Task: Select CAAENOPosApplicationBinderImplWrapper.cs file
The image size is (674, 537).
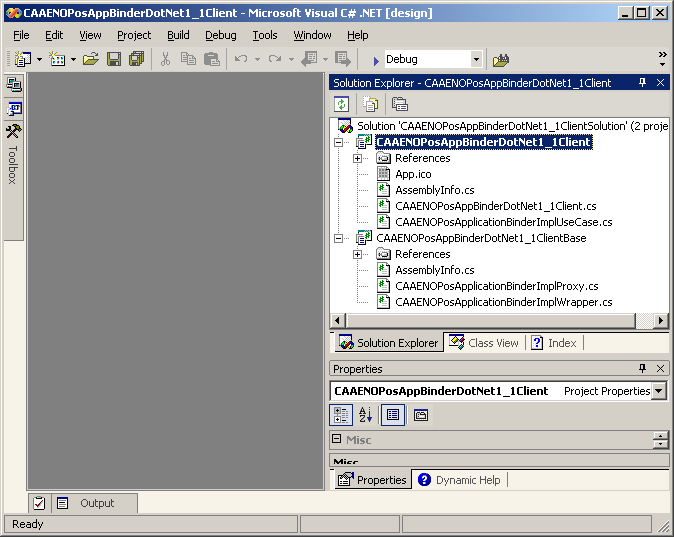Action: (504, 302)
